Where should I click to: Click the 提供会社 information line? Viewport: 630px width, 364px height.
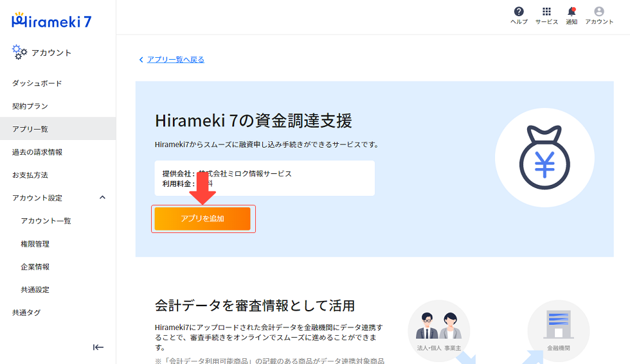coord(227,173)
